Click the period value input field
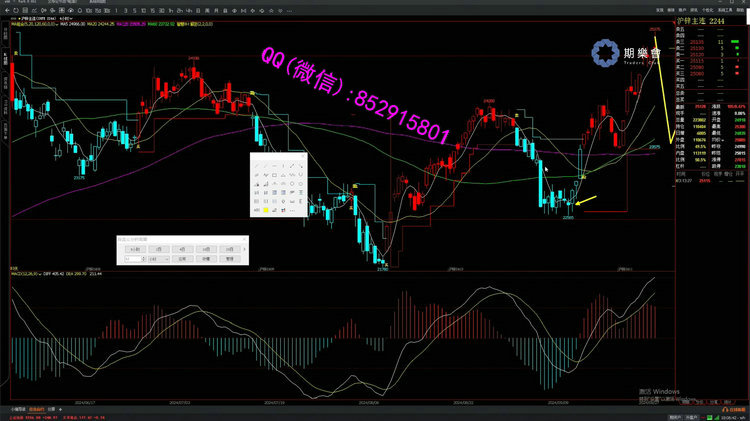 coord(130,258)
